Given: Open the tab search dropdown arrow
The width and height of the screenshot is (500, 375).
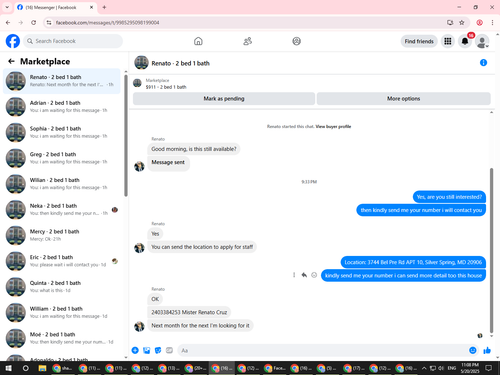Looking at the screenshot, I should (x=7, y=7).
